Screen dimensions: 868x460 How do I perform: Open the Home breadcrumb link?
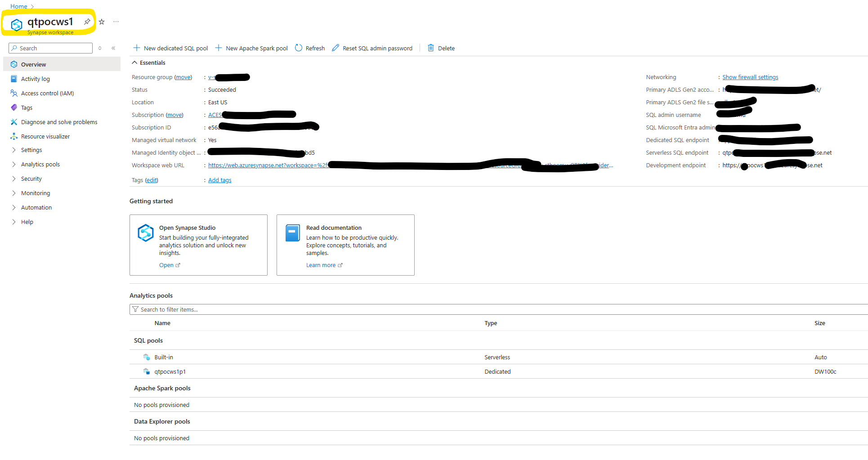click(18, 6)
